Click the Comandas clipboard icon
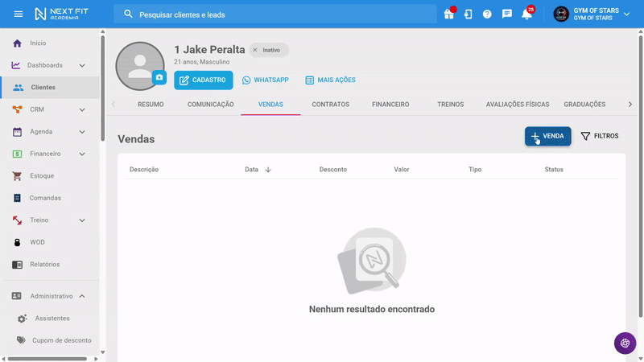This screenshot has width=644, height=362. pyautogui.click(x=17, y=198)
